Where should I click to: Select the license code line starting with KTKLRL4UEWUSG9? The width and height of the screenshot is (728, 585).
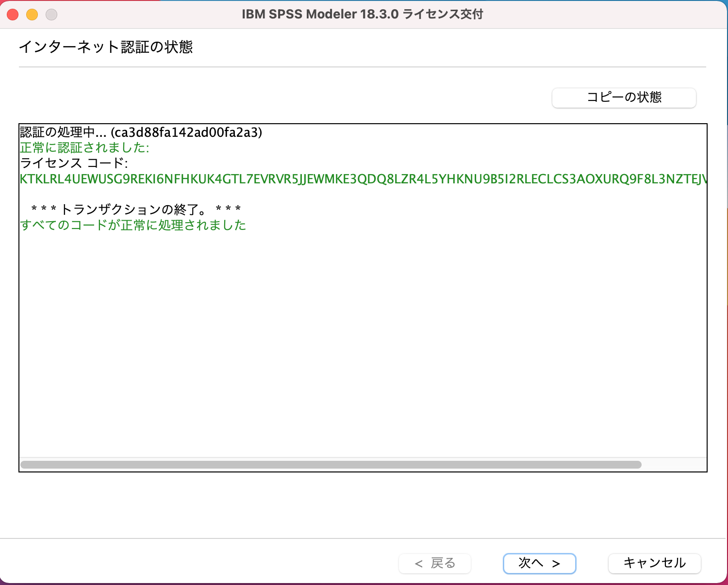tap(363, 179)
